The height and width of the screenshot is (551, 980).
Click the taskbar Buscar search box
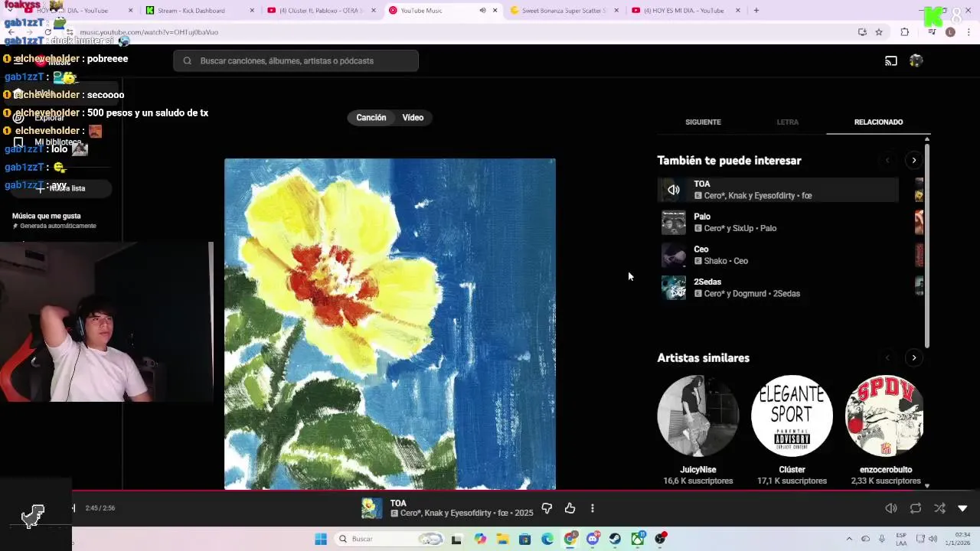(x=387, y=539)
